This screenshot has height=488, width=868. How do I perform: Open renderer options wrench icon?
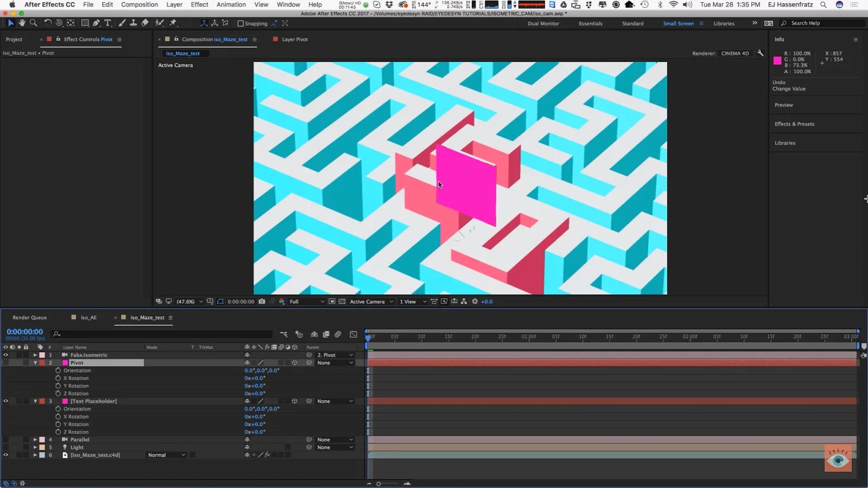(760, 53)
